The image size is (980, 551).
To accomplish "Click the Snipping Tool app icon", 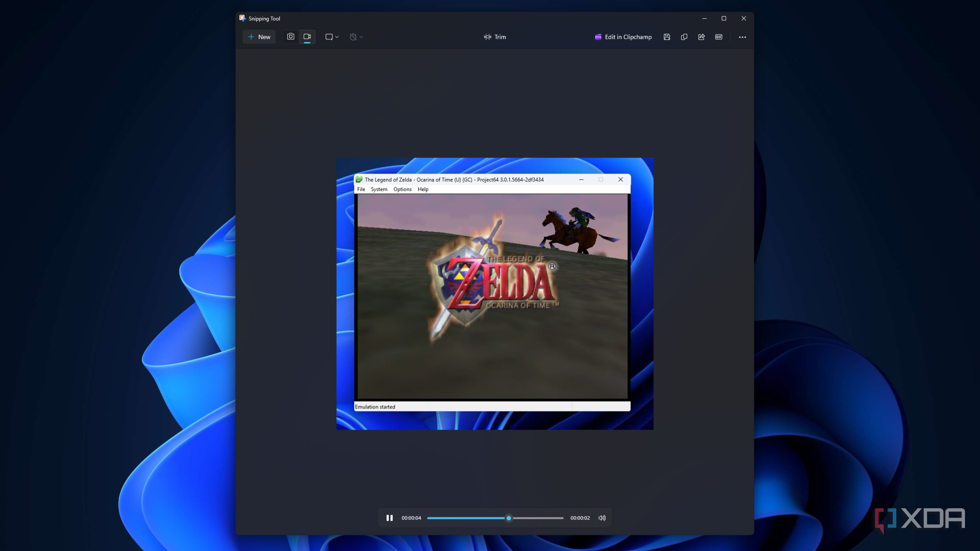I will click(242, 18).
